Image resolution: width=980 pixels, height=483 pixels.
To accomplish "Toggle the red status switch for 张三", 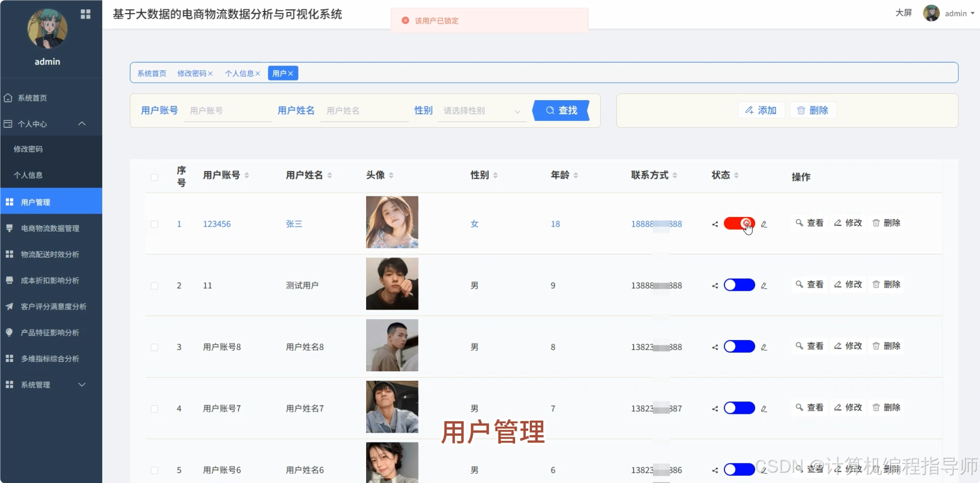I will click(739, 224).
